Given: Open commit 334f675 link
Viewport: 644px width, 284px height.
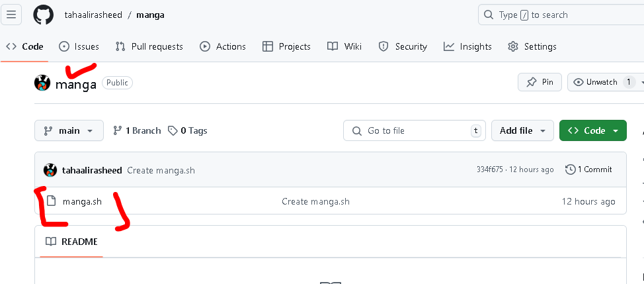Looking at the screenshot, I should click(489, 169).
